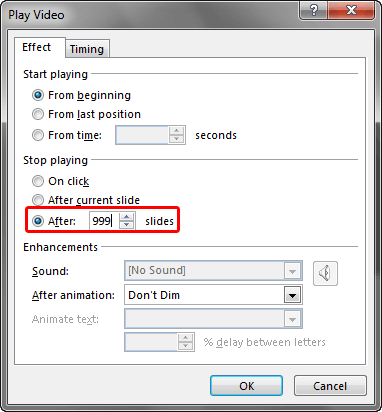This screenshot has width=382, height=412.
Task: Confirm with the OK button
Action: 246,386
